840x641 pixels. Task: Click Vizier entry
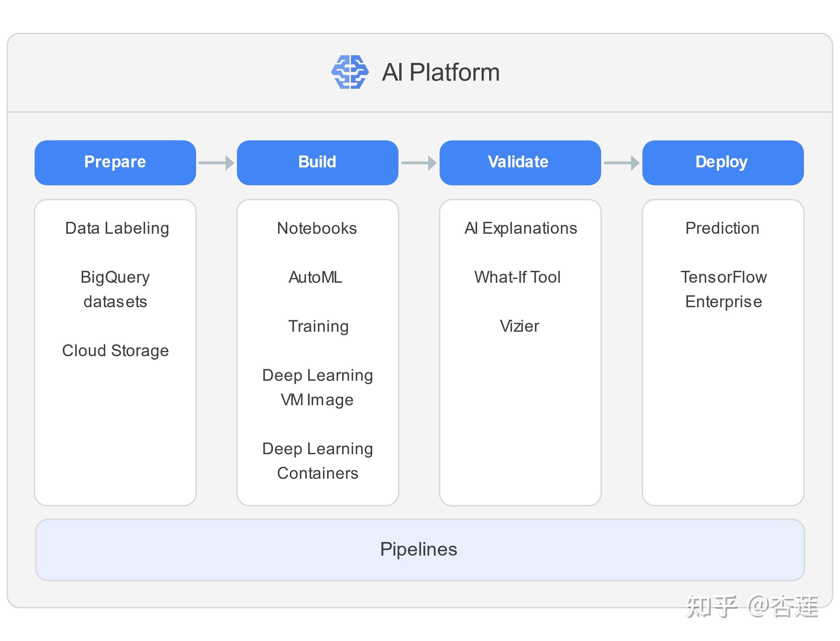pyautogui.click(x=519, y=326)
